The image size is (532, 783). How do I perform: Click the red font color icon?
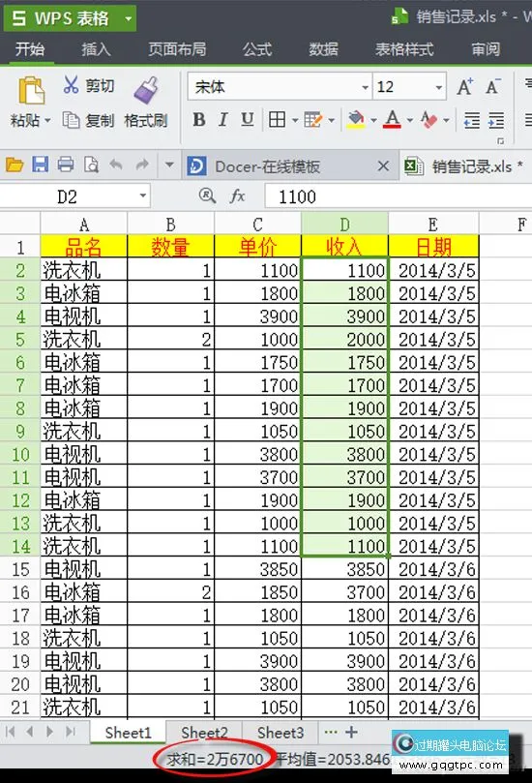pyautogui.click(x=393, y=120)
